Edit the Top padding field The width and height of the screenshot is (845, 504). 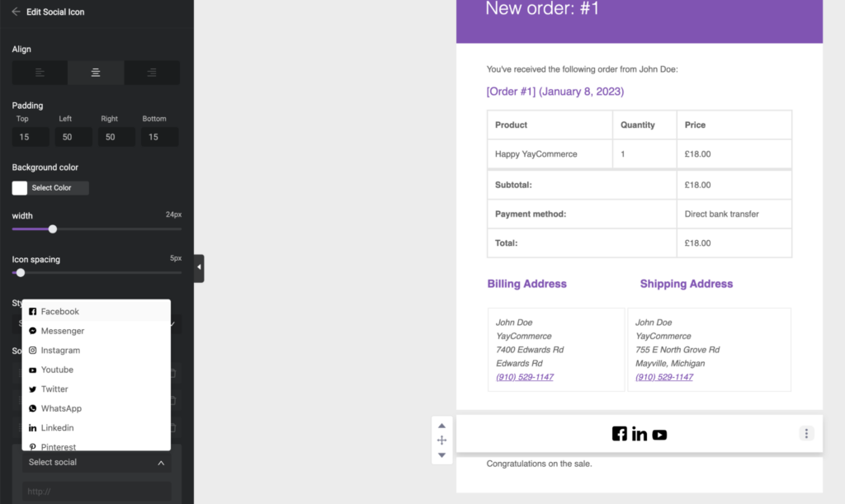pos(31,137)
